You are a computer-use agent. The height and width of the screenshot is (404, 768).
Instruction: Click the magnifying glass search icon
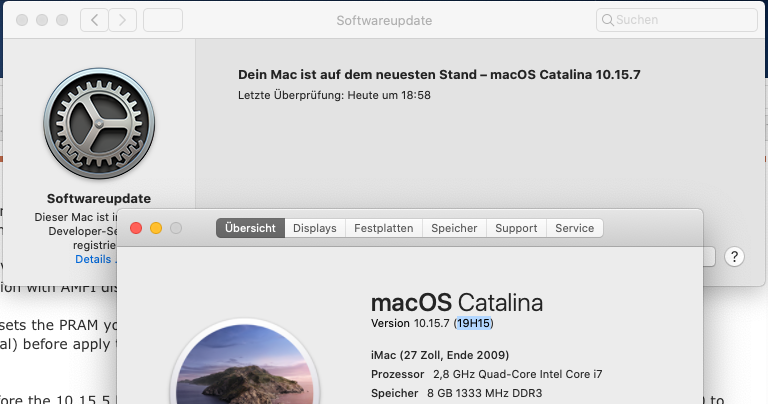tap(607, 20)
